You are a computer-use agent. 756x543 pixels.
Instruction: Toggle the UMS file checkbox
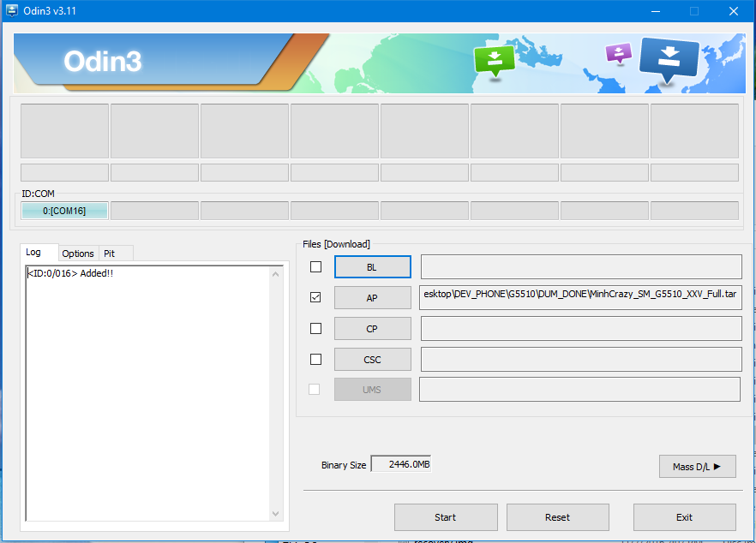pyautogui.click(x=314, y=389)
